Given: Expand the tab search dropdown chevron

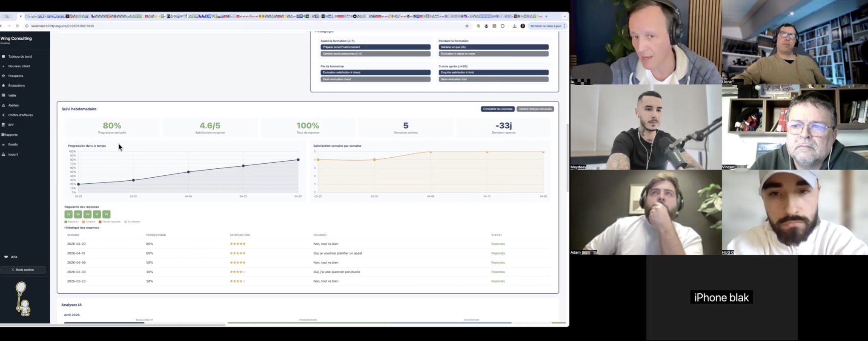Looking at the screenshot, I should (x=564, y=16).
